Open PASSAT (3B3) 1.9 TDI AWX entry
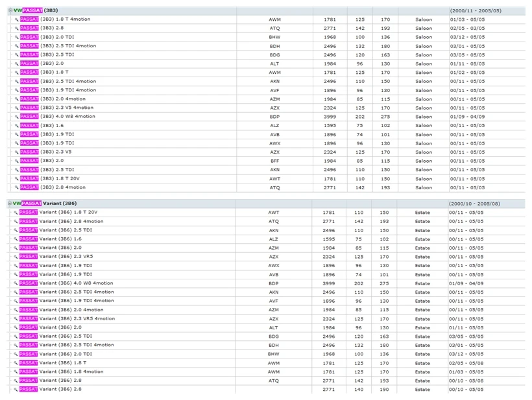The width and height of the screenshot is (532, 400). (47, 143)
